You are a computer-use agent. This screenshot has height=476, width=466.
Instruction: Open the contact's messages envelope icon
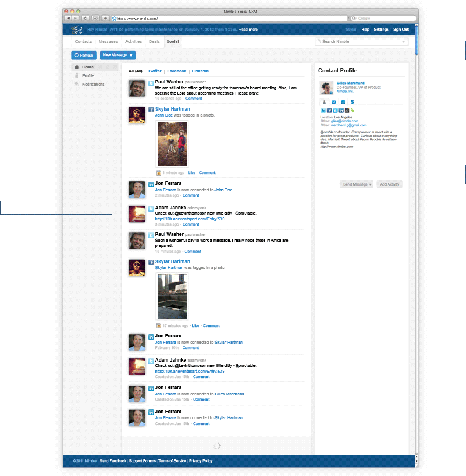click(x=334, y=102)
